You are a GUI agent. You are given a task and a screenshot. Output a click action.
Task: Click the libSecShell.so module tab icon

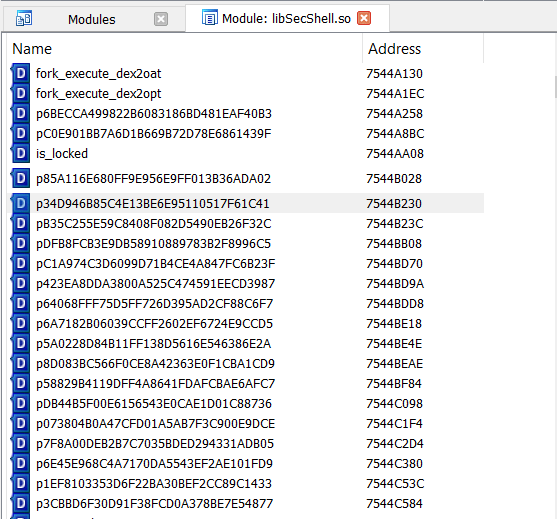click(210, 18)
